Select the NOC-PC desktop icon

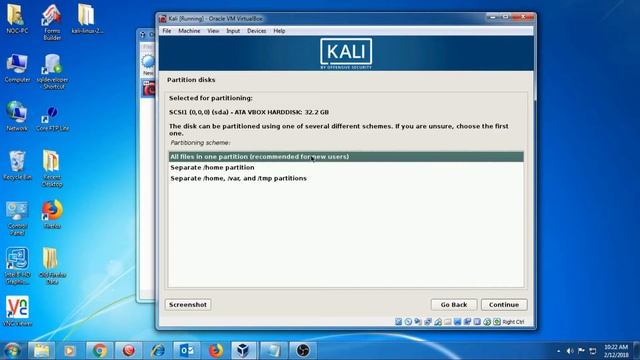pos(17,19)
